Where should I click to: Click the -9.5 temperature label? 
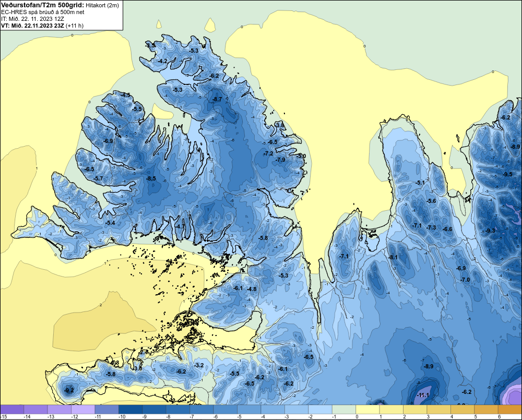tap(507, 174)
